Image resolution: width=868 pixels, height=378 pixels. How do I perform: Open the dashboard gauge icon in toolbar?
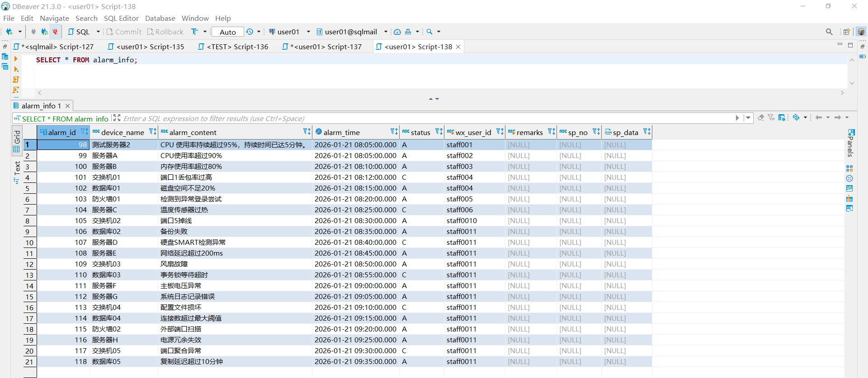coord(397,32)
